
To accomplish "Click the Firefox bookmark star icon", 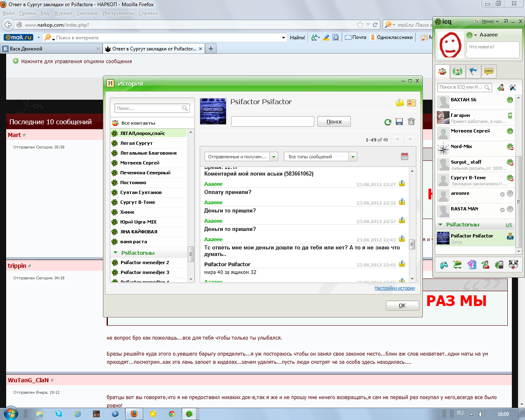I will point(360,25).
